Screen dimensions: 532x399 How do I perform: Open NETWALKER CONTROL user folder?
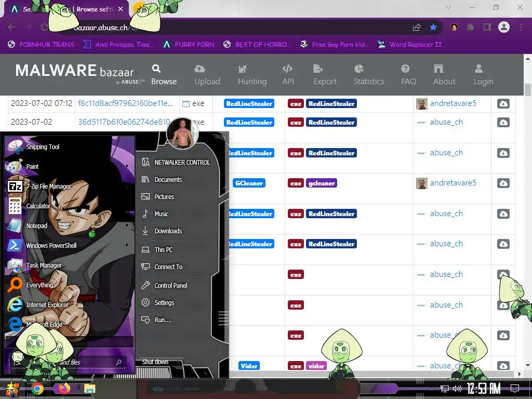[x=177, y=162]
